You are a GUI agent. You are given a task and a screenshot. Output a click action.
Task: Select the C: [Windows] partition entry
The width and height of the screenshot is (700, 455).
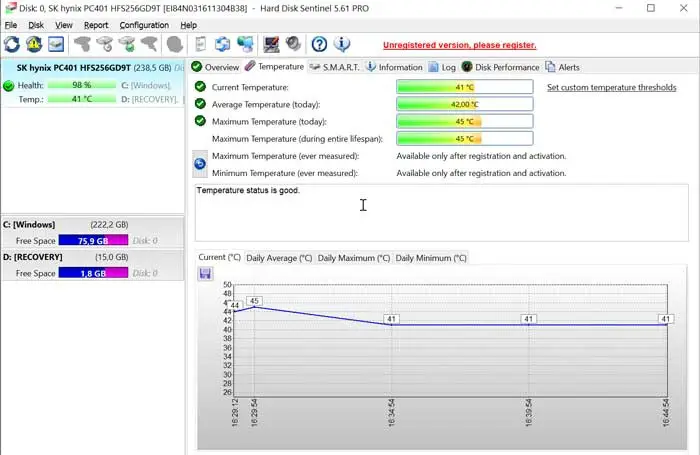(x=92, y=232)
